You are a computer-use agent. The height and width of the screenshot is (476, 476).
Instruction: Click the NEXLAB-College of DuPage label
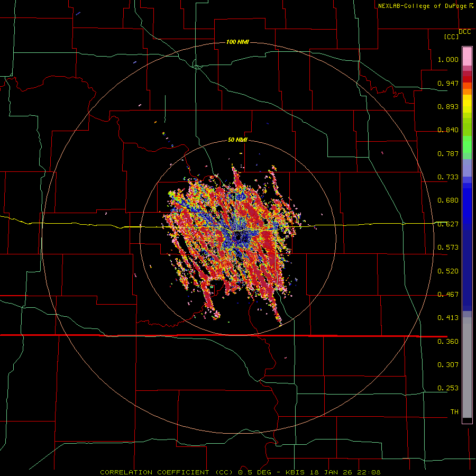click(422, 6)
